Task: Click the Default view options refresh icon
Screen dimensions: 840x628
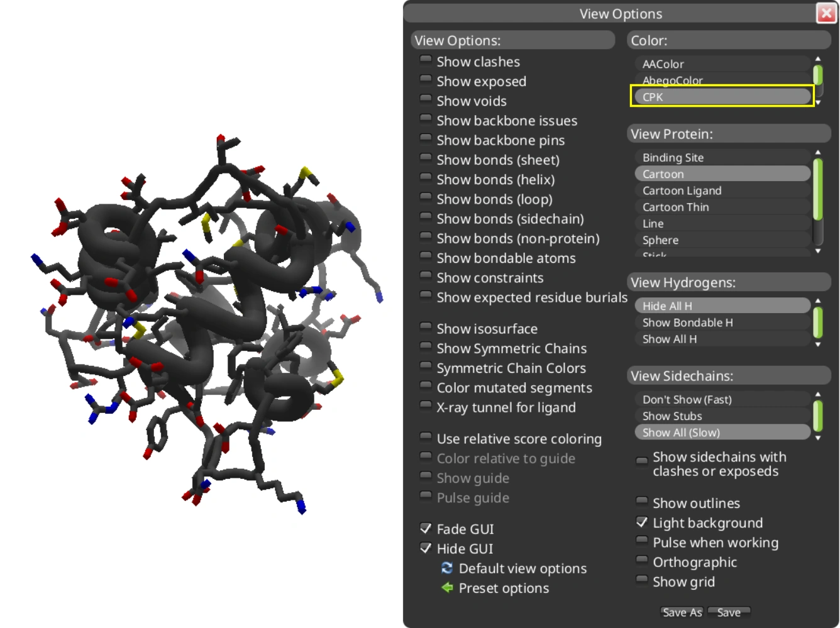Action: (447, 568)
